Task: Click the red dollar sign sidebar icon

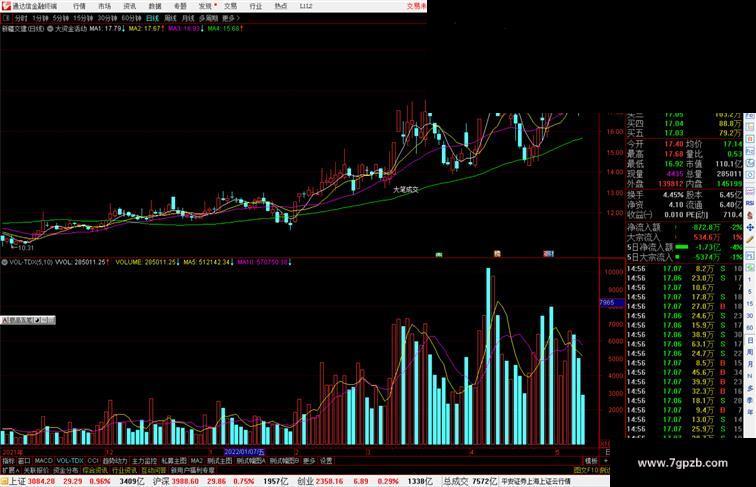Action: click(x=750, y=215)
